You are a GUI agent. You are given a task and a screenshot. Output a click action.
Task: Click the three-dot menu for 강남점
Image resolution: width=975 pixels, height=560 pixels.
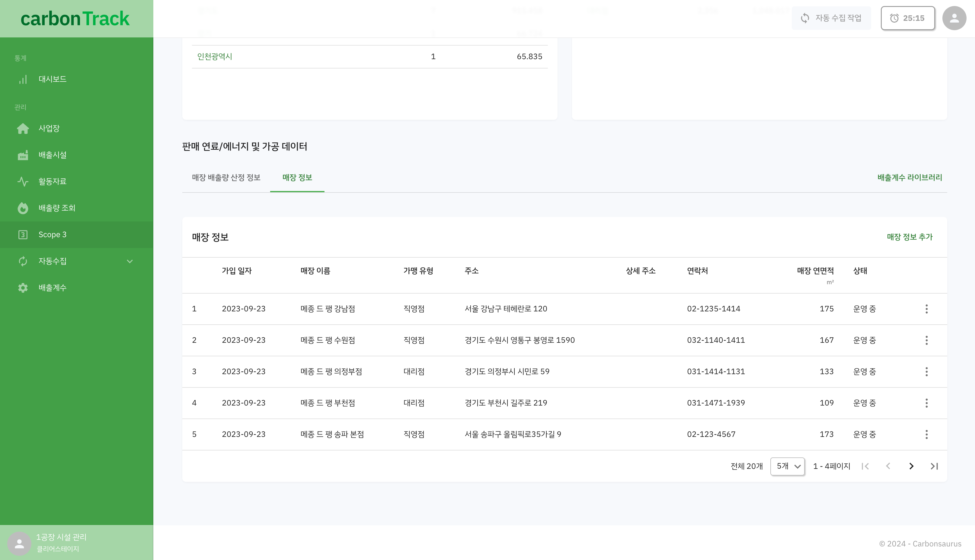tap(927, 308)
